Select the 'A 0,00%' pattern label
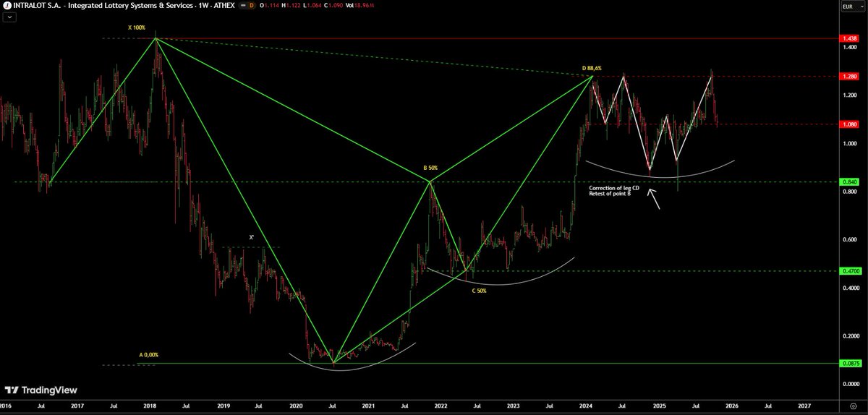 click(x=148, y=355)
